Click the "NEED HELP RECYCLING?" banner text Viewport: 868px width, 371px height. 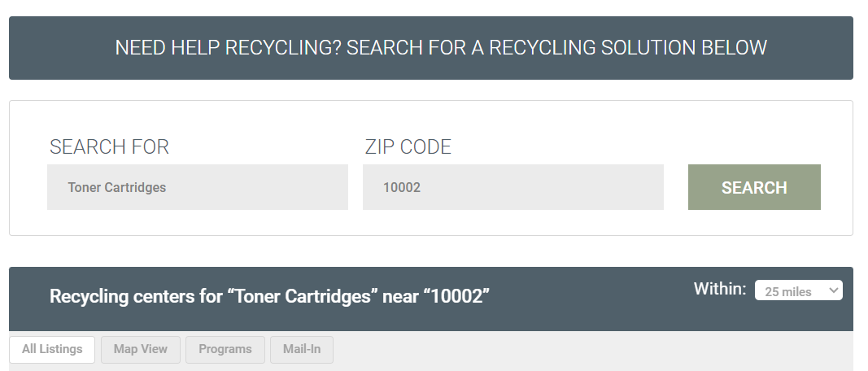(228, 47)
